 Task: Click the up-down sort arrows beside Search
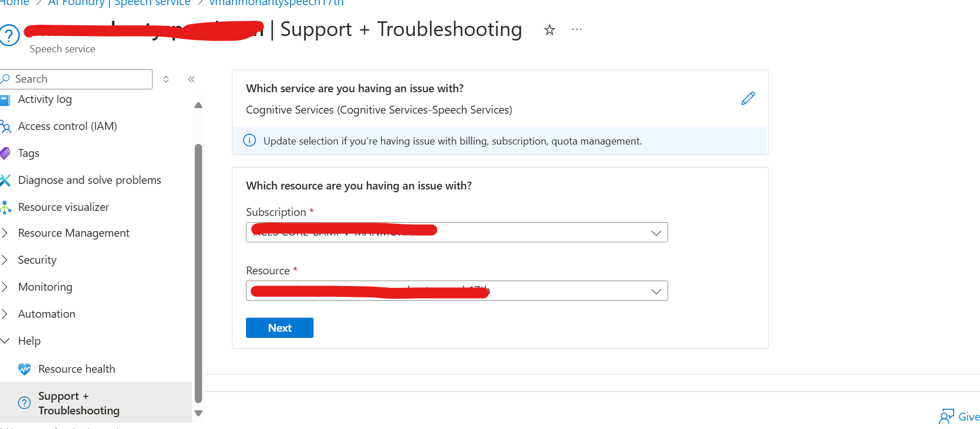coord(166,79)
